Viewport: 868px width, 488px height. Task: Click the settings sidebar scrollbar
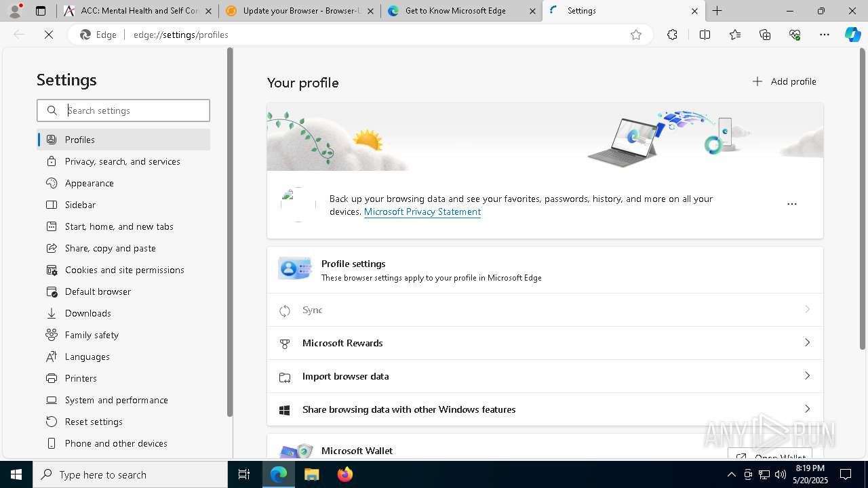(230, 232)
